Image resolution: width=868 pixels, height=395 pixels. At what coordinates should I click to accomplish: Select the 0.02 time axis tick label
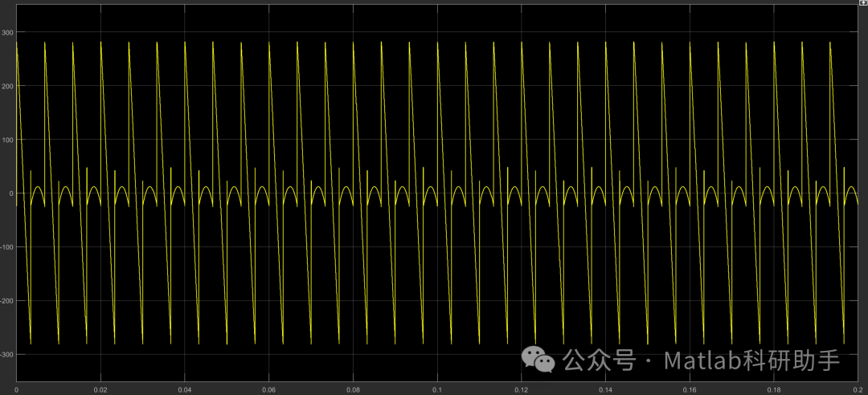[100, 390]
